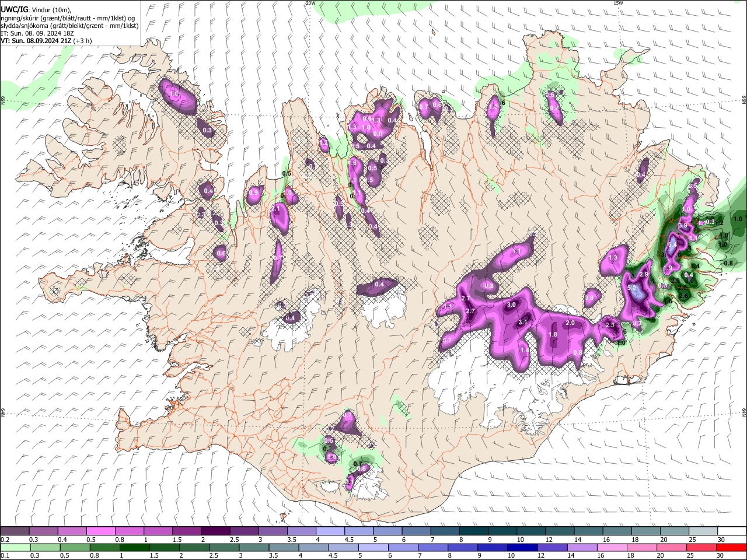747x560 pixels.
Task: Click the 'IT: Sun. 08. 09. 2024 18Z' line
Action: [37, 33]
